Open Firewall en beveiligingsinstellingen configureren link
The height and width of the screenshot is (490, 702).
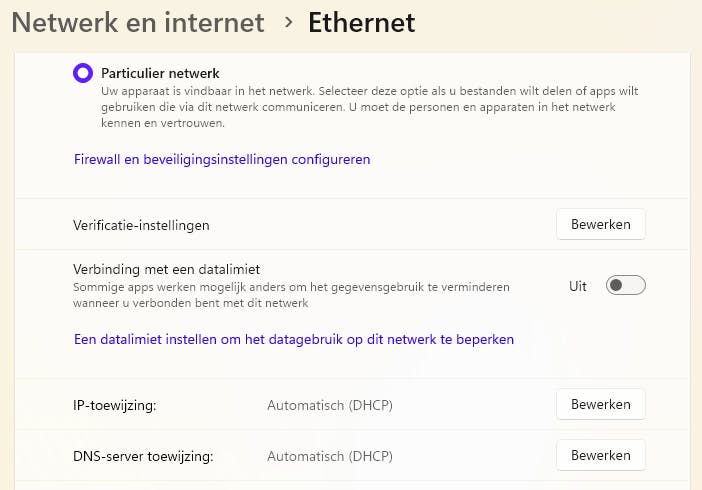[x=222, y=159]
